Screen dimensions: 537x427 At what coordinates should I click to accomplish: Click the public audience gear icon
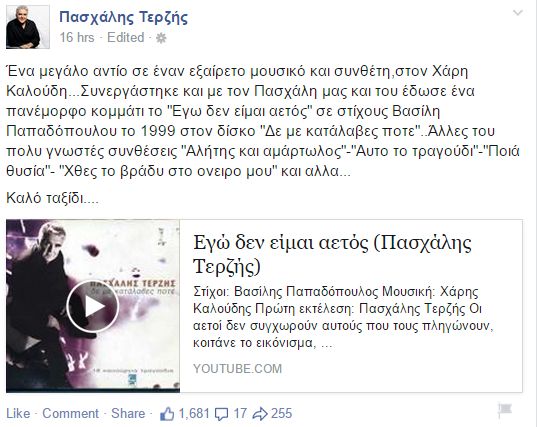(161, 38)
